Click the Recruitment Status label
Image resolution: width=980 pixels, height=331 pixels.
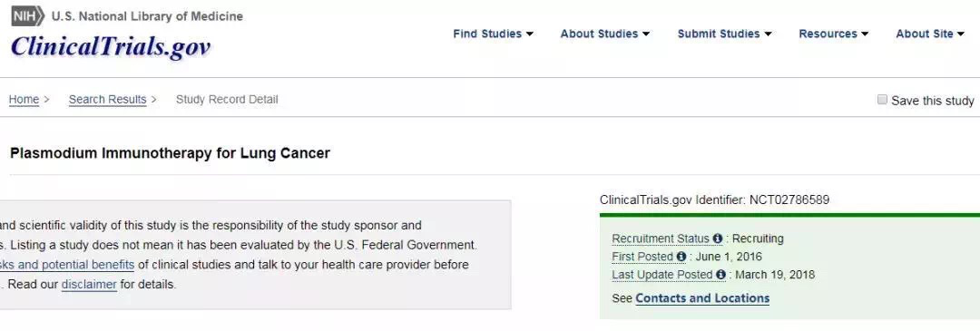(661, 239)
